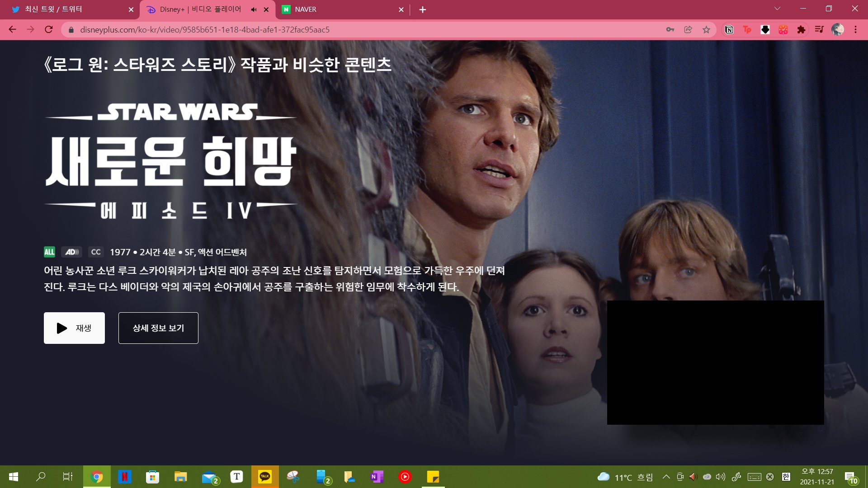Click the share page icon
The image size is (868, 488).
pos(688,30)
